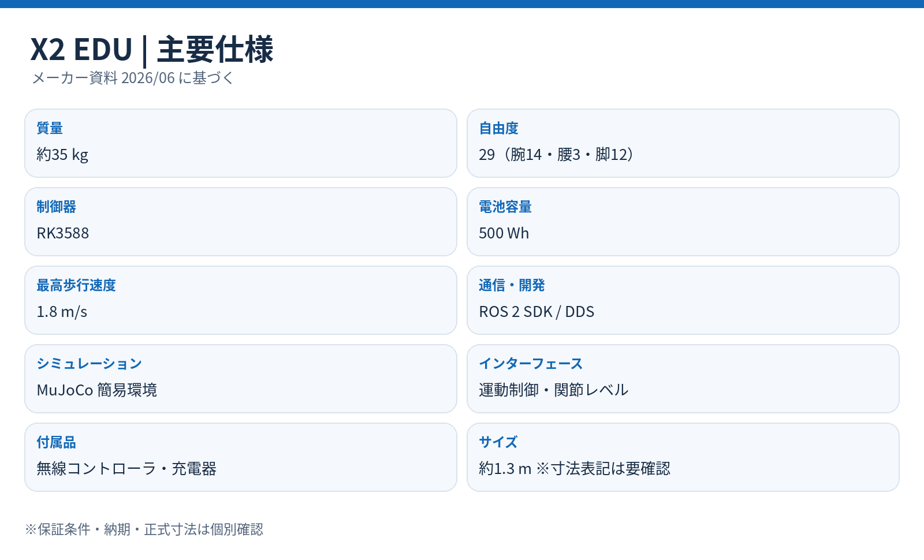Select the 通信・開発 label
This screenshot has height=560, width=924.
tap(512, 285)
